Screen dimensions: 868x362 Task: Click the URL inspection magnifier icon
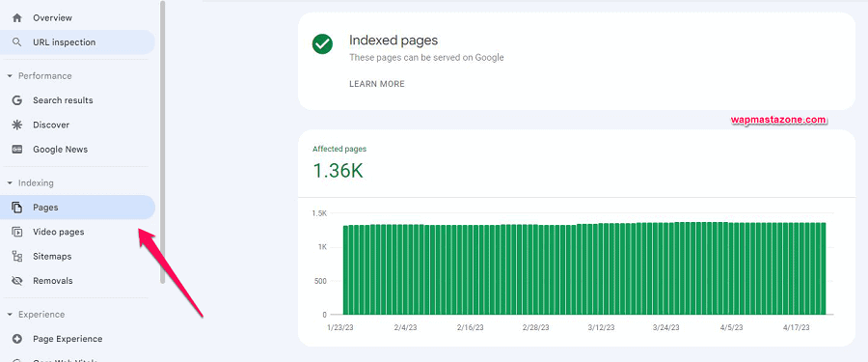[17, 42]
